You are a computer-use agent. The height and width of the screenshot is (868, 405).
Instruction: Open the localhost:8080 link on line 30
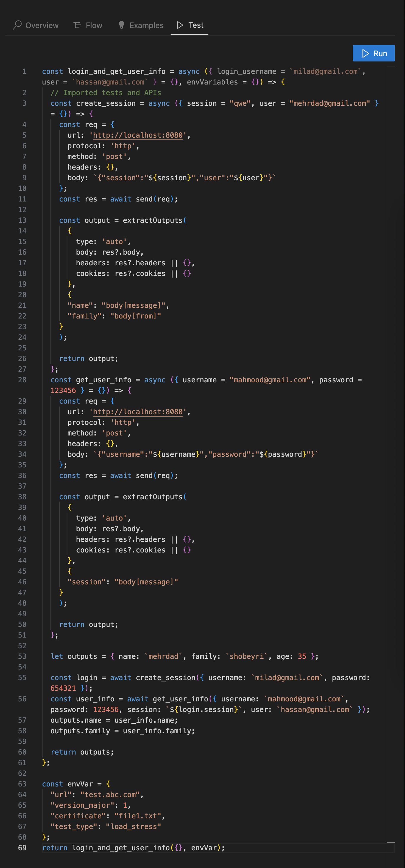pyautogui.click(x=138, y=412)
